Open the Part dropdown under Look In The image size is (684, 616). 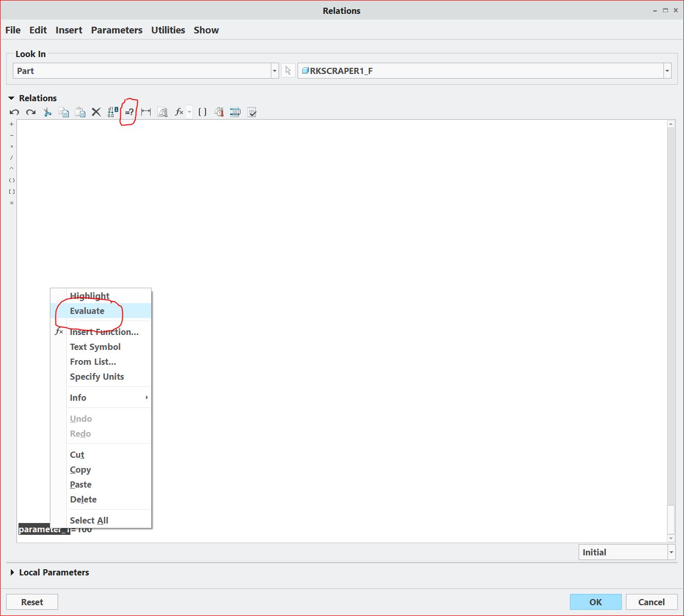click(274, 70)
